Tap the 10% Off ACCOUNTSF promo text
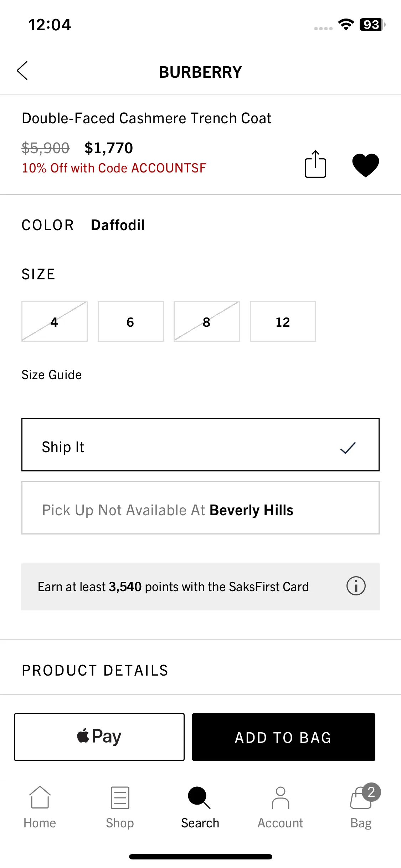401x868 pixels. coord(114,168)
